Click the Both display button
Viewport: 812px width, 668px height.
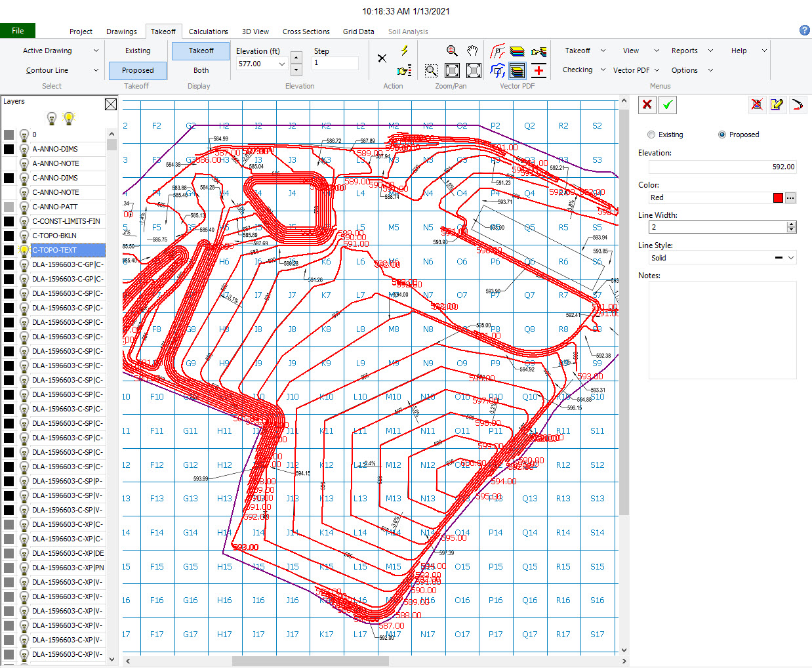(x=201, y=70)
